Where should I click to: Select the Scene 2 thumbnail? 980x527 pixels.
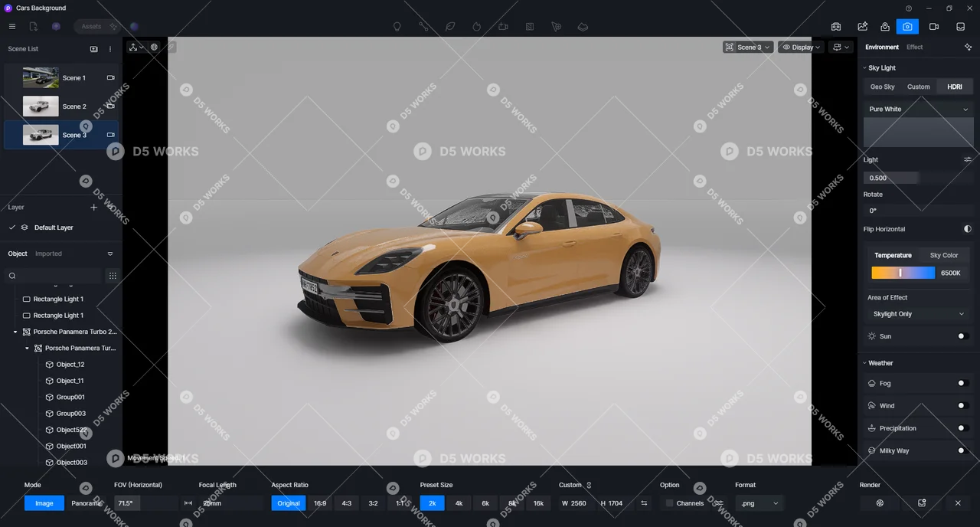tap(41, 106)
